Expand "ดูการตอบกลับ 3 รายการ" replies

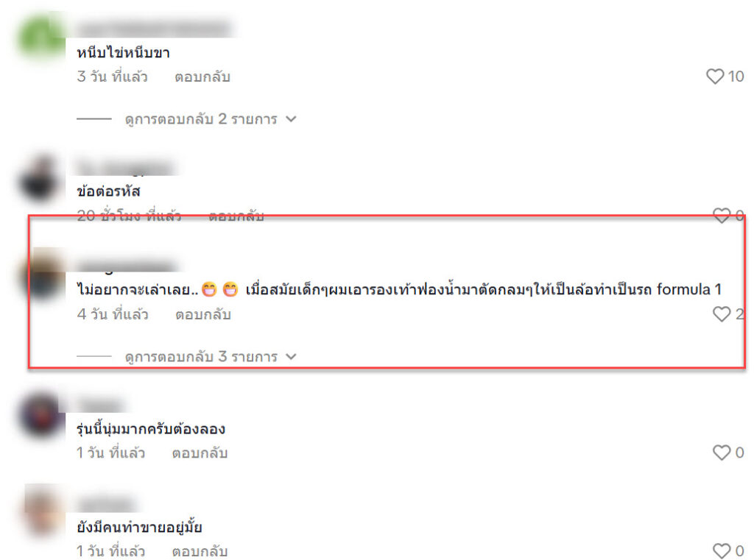click(201, 357)
